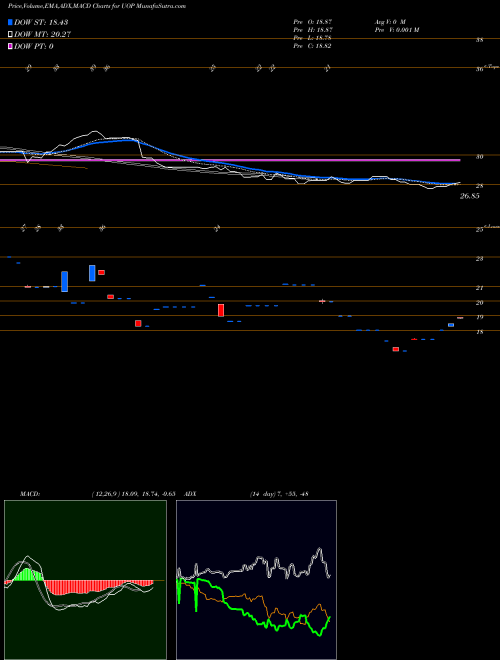Select the Pre O: 18.87 value
500x660 pixels.
pyautogui.click(x=312, y=21)
